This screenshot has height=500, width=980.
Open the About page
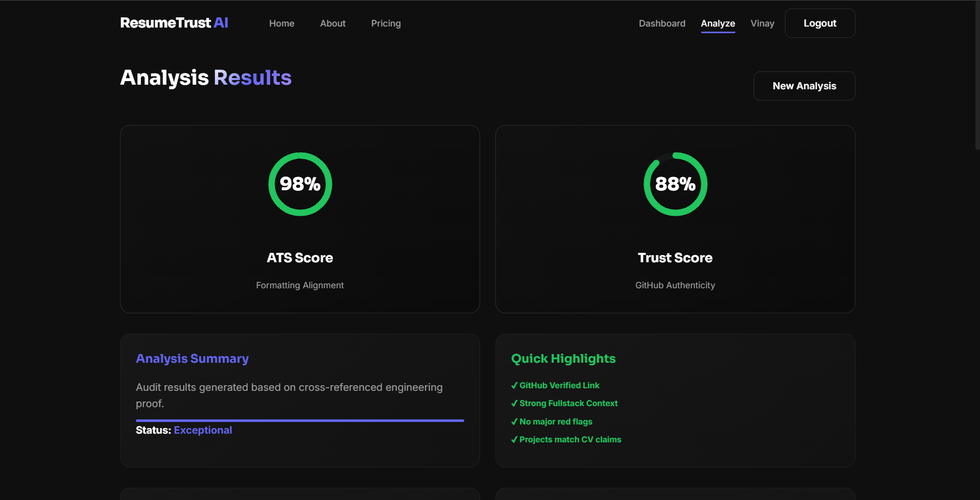[x=333, y=23]
